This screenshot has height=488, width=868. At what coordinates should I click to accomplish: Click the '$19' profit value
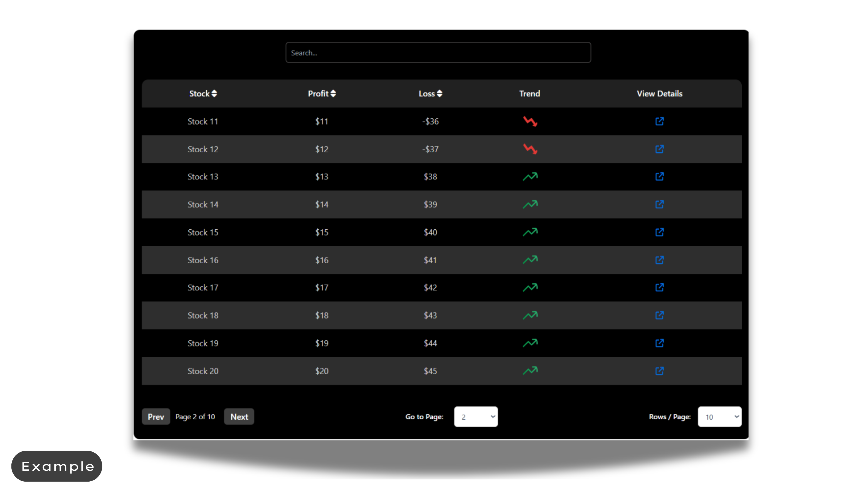322,343
